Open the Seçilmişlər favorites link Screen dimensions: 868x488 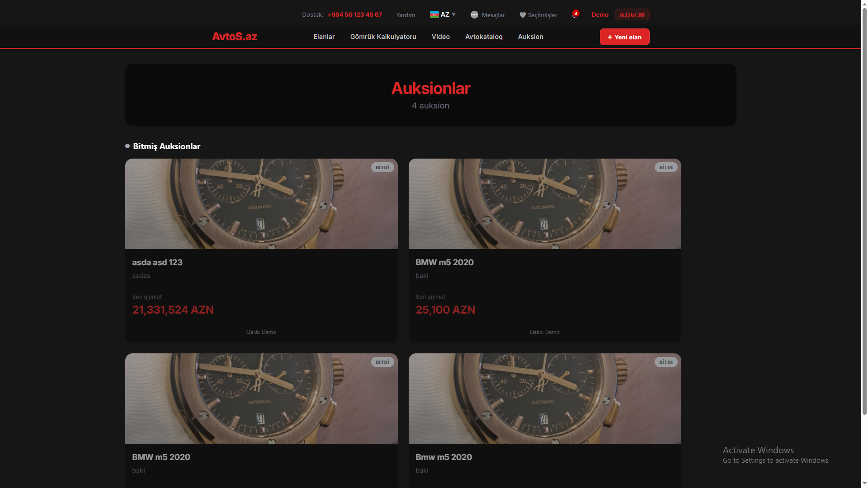542,15
